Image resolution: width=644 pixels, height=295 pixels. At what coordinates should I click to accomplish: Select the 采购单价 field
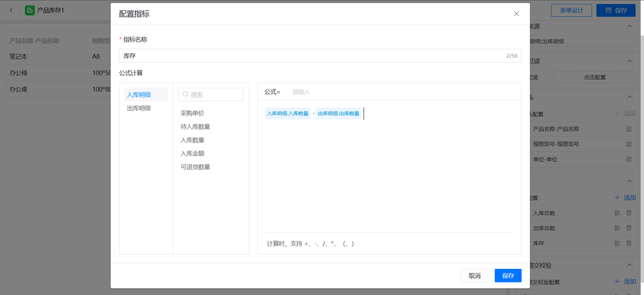coord(192,113)
